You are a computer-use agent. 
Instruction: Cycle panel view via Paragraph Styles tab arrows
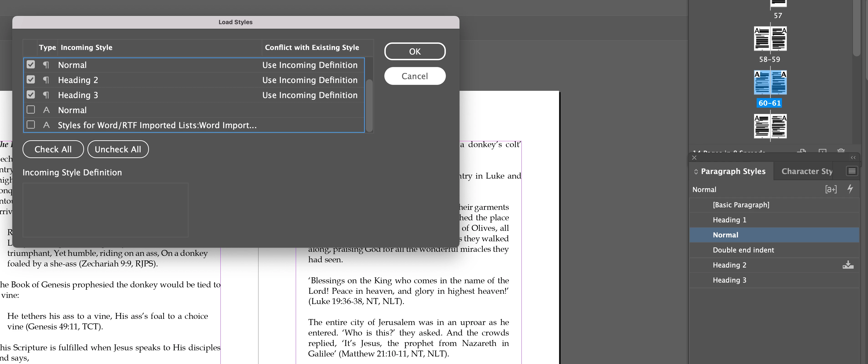(696, 172)
